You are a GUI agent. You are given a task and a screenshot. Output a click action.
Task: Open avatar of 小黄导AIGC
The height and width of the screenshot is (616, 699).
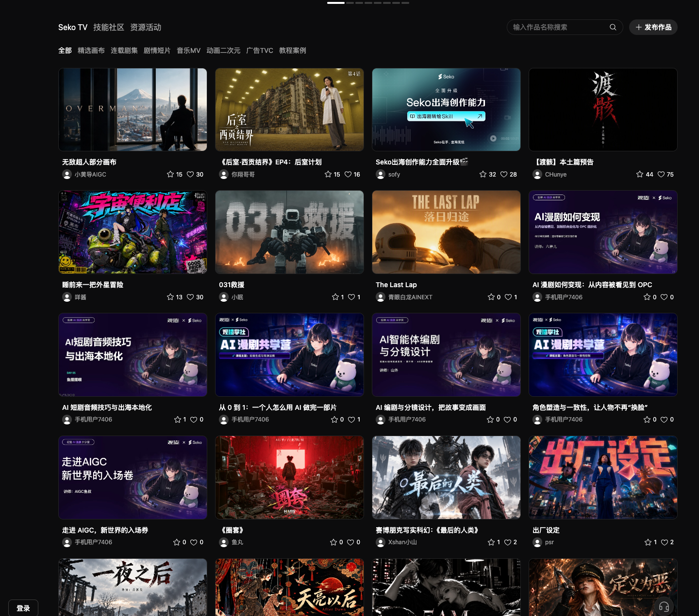click(67, 174)
